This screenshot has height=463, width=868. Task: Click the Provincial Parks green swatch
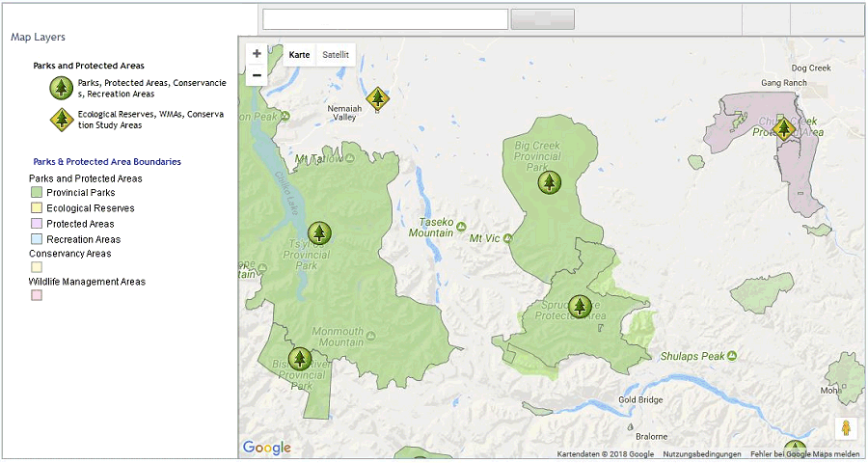[37, 193]
